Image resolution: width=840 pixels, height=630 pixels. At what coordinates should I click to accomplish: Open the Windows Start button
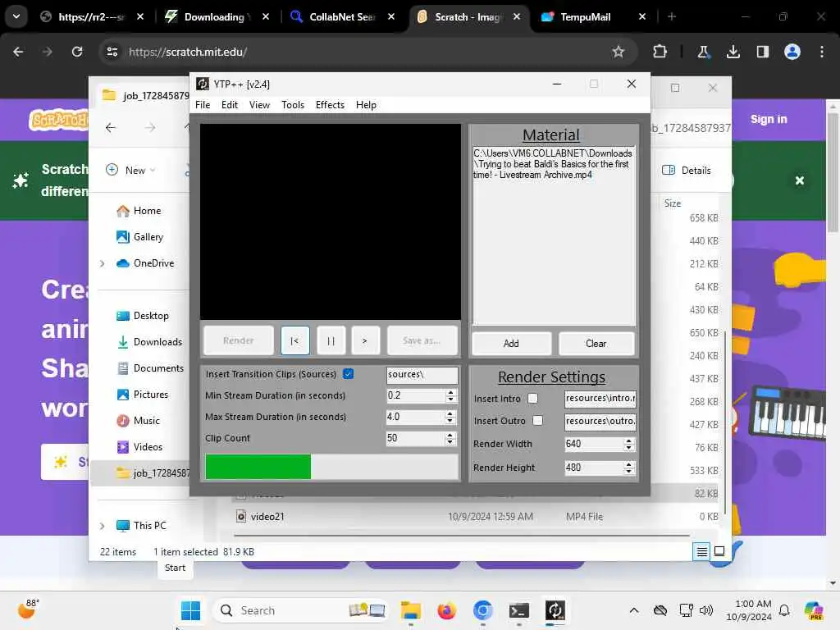(190, 610)
